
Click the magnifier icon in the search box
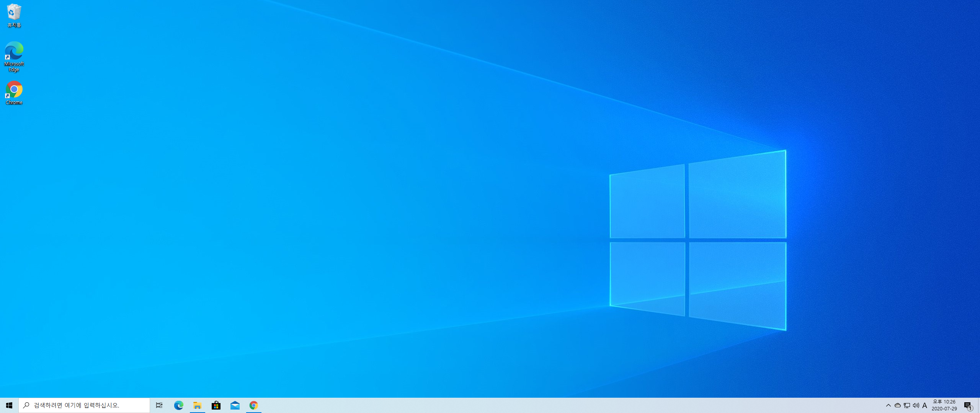click(26, 405)
